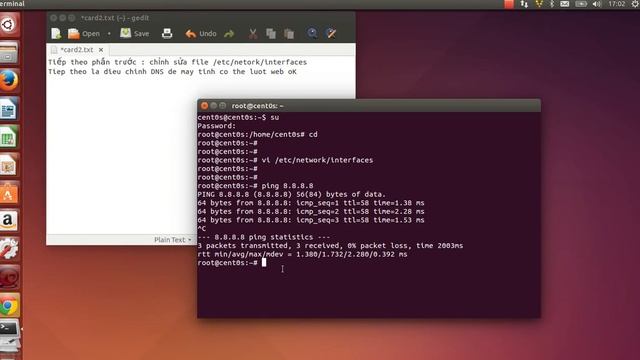Click the New document icon in gedit
Screen dimensions: 640x360
pyautogui.click(x=56, y=33)
